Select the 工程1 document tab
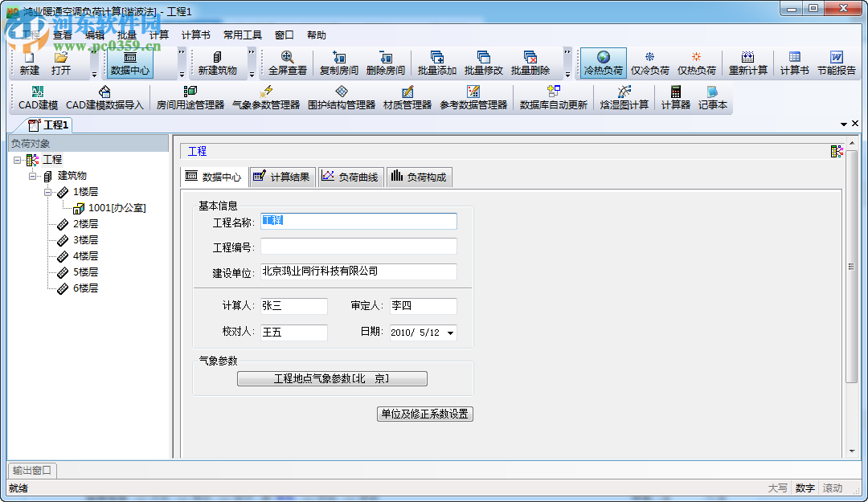The height and width of the screenshot is (502, 868). 49,125
